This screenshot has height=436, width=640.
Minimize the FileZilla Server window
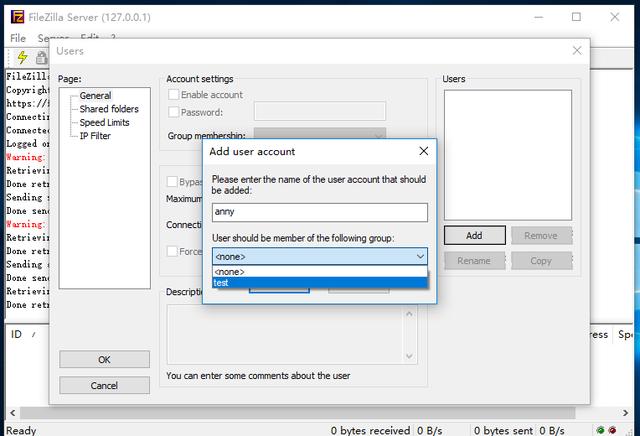(539, 17)
